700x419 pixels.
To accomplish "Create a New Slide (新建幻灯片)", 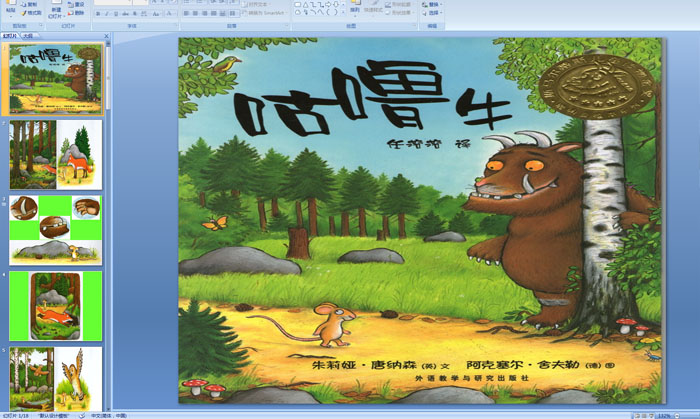I will [x=56, y=10].
